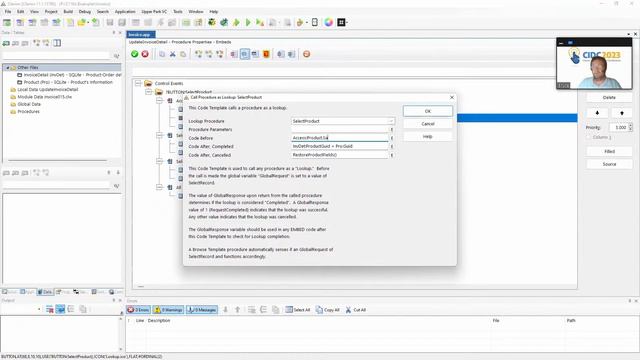Toggle the Messages filter button
The width and height of the screenshot is (640, 360).
tap(201, 310)
